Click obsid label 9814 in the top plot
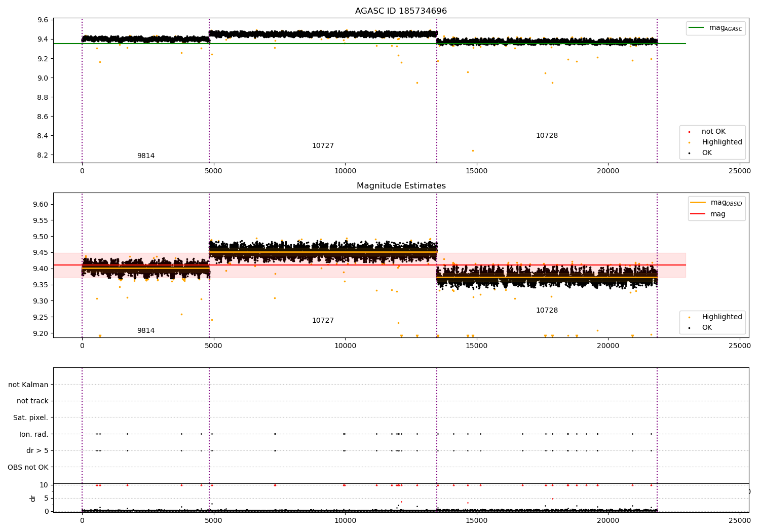The image size is (760, 532). tap(146, 156)
